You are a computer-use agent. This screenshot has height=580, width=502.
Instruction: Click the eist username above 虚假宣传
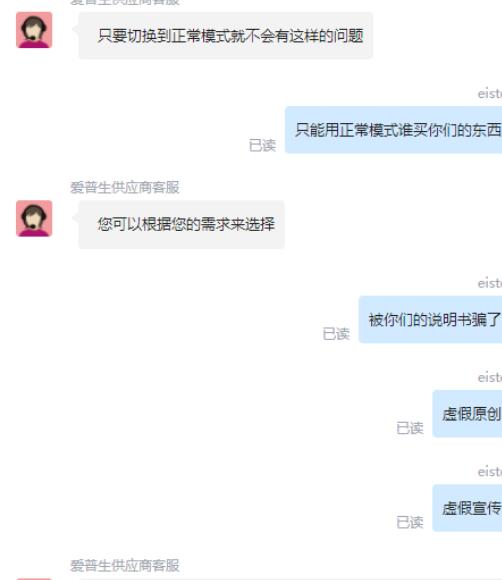pos(490,472)
